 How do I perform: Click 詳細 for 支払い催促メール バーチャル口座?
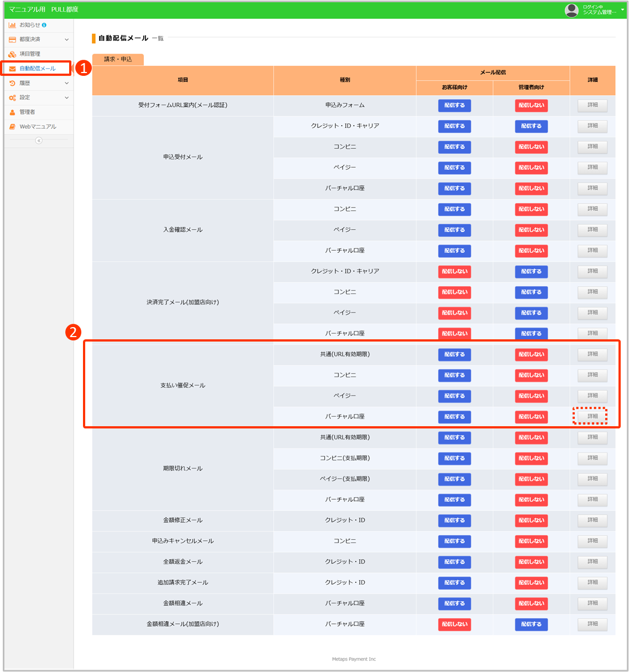(x=591, y=417)
